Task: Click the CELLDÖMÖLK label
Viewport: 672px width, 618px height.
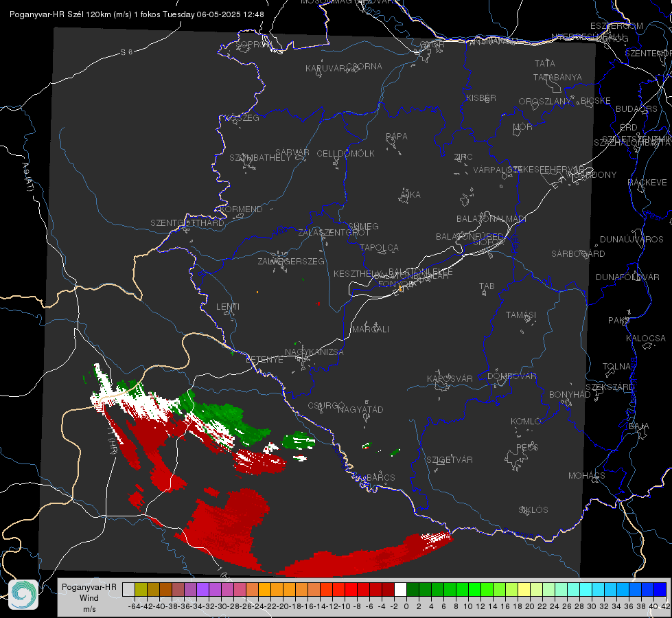Action: click(x=345, y=154)
